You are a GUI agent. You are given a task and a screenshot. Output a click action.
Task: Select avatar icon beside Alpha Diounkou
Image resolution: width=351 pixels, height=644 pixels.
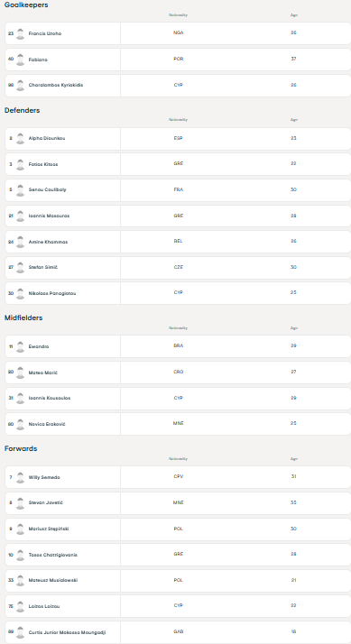20,138
